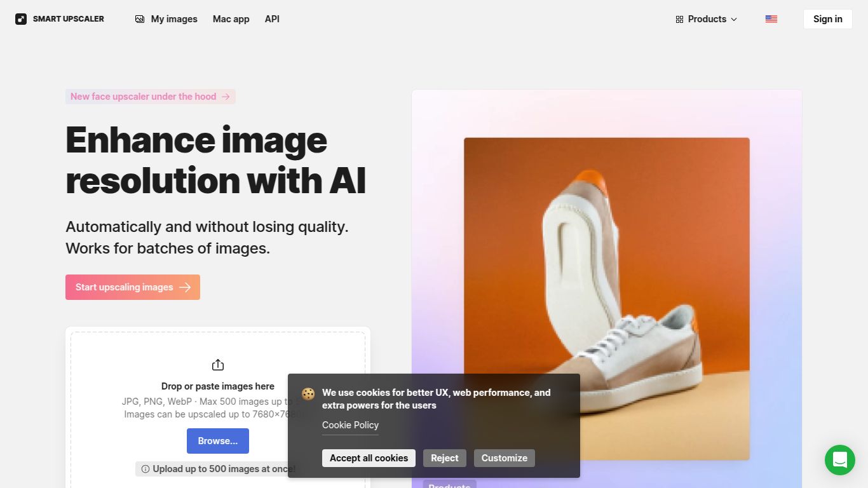The height and width of the screenshot is (488, 868).
Task: Open the Mac app menu item
Action: [231, 19]
